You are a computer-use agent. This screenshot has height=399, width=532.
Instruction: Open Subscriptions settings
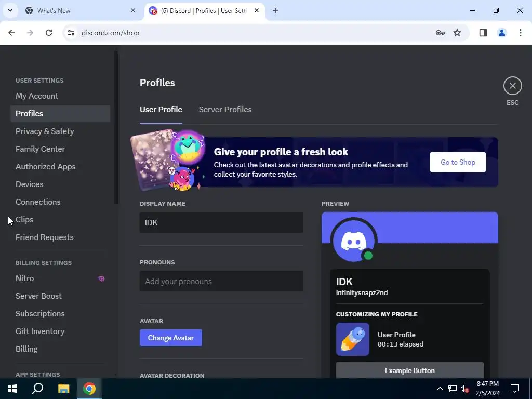point(60,313)
